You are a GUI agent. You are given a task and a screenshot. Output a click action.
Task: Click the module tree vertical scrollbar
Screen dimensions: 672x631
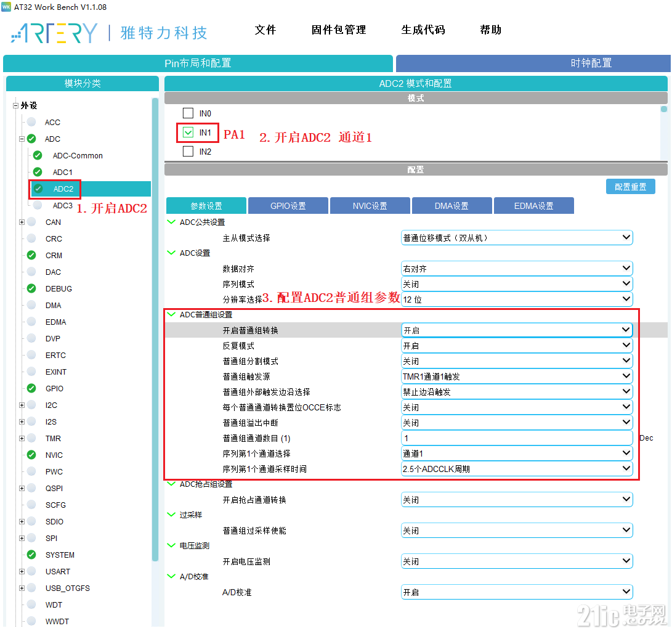point(155,329)
